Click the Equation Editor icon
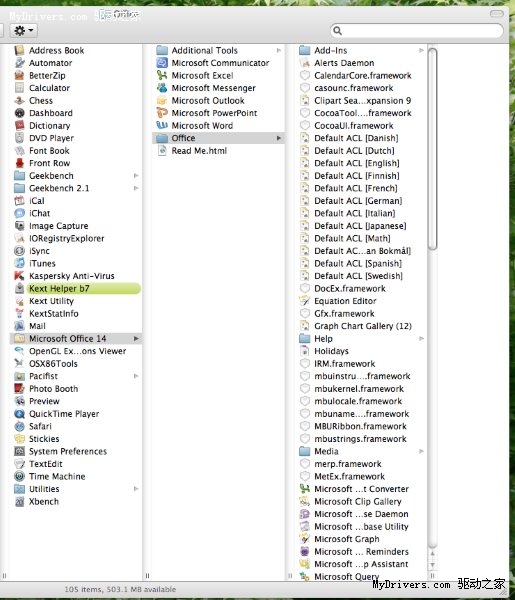This screenshot has height=600, width=515. pyautogui.click(x=305, y=301)
